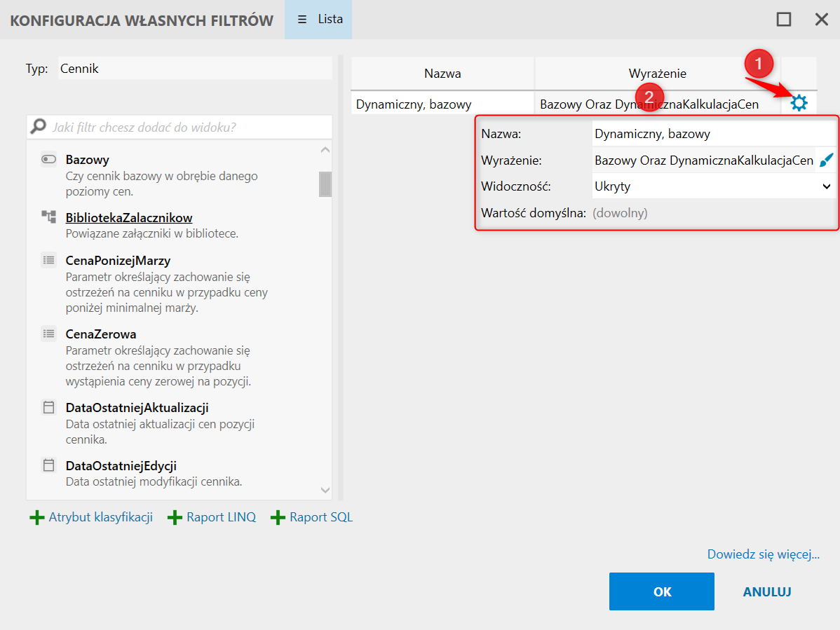Click the CenaPonizejMarzy list icon

pyautogui.click(x=48, y=260)
